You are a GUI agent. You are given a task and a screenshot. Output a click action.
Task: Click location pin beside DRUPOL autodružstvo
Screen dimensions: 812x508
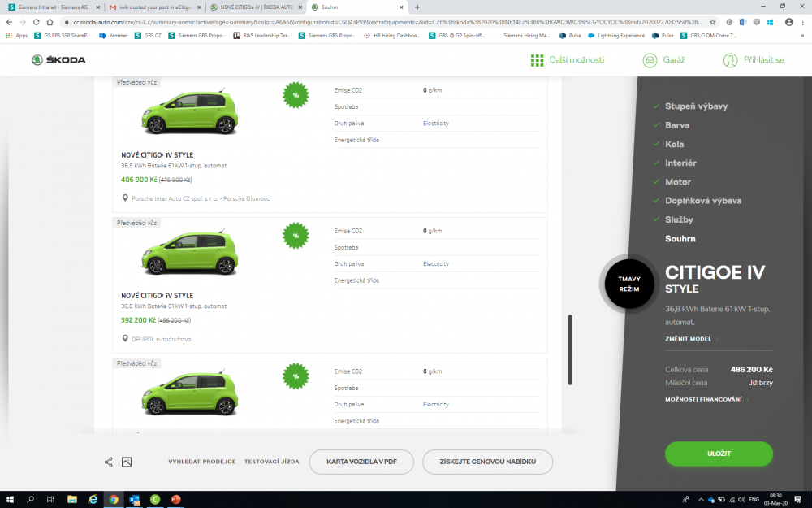(125, 338)
